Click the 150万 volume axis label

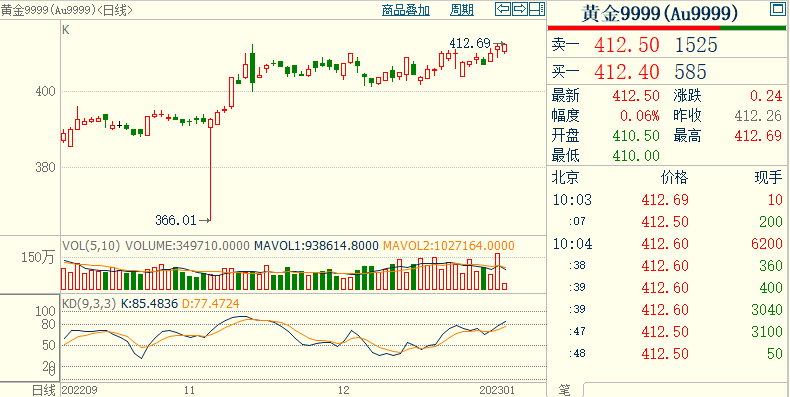click(38, 257)
